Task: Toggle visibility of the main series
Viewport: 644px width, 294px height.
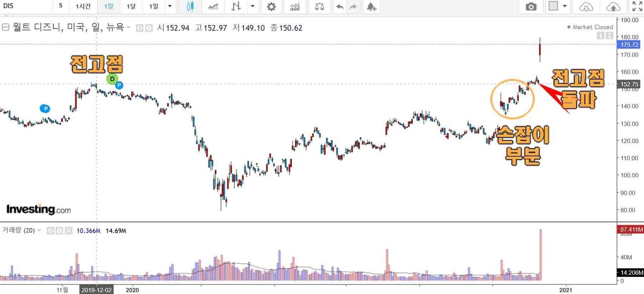Action: tap(140, 28)
